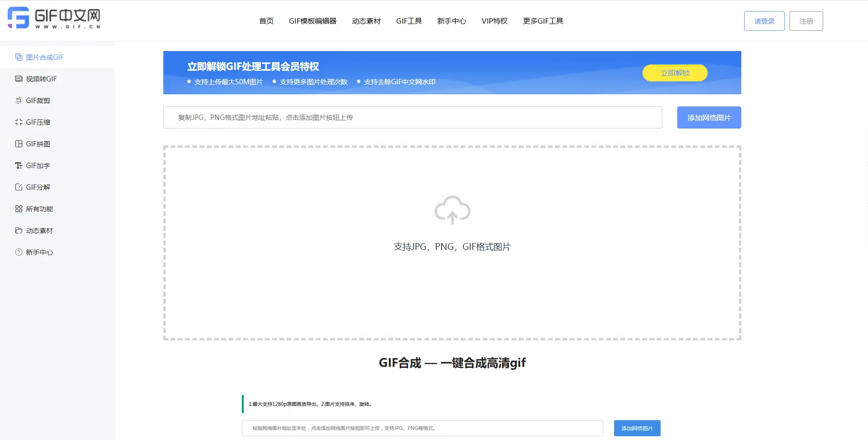Open 所有功能 to view all features
Screen dimensions: 868x440
point(39,208)
